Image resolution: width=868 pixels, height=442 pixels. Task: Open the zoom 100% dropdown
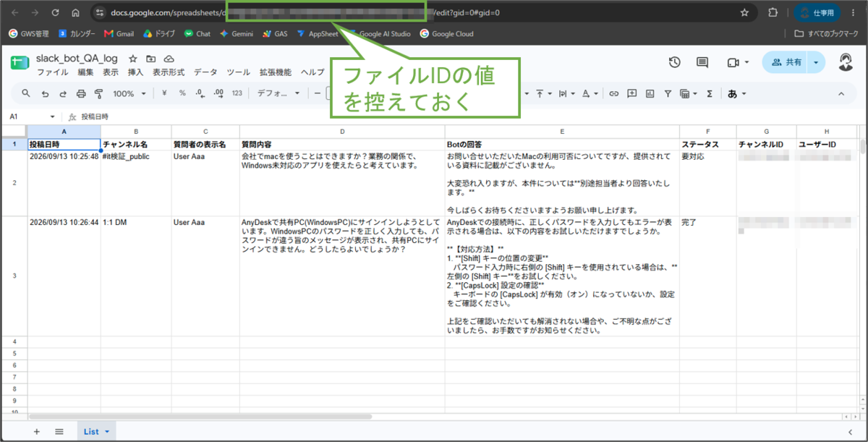(129, 93)
